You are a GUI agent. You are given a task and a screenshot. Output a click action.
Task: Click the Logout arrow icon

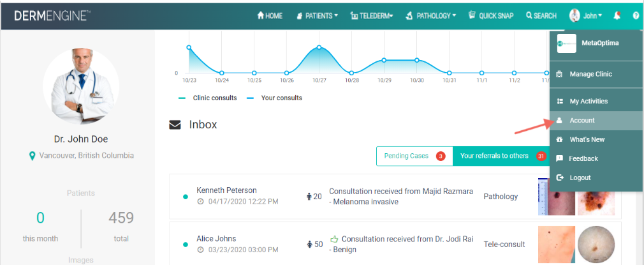[x=559, y=178]
